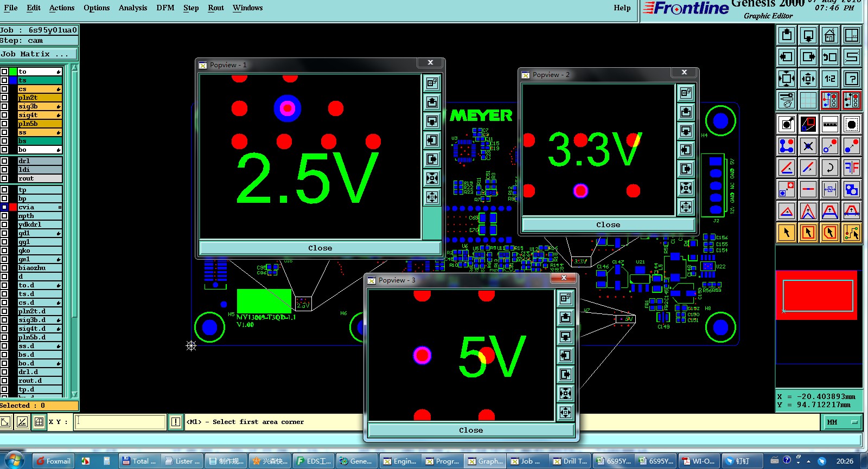Click the rotate arrow icon
This screenshot has height=469, width=868.
tap(830, 168)
